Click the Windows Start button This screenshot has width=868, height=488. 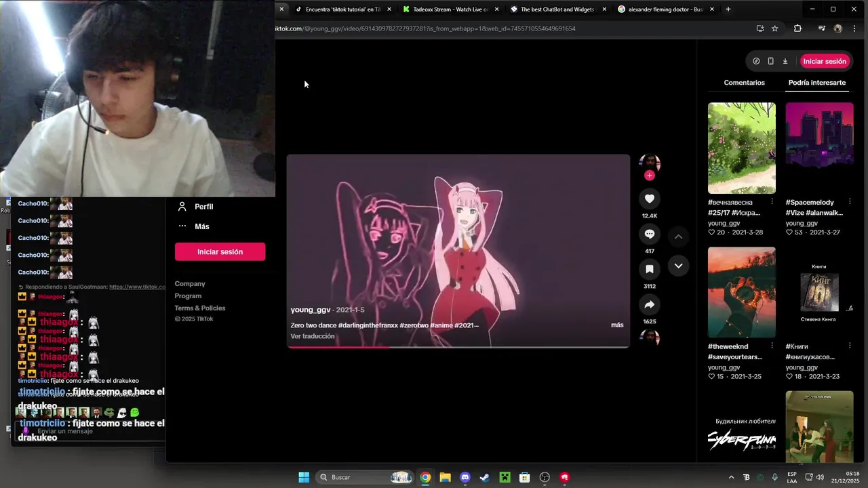(304, 477)
